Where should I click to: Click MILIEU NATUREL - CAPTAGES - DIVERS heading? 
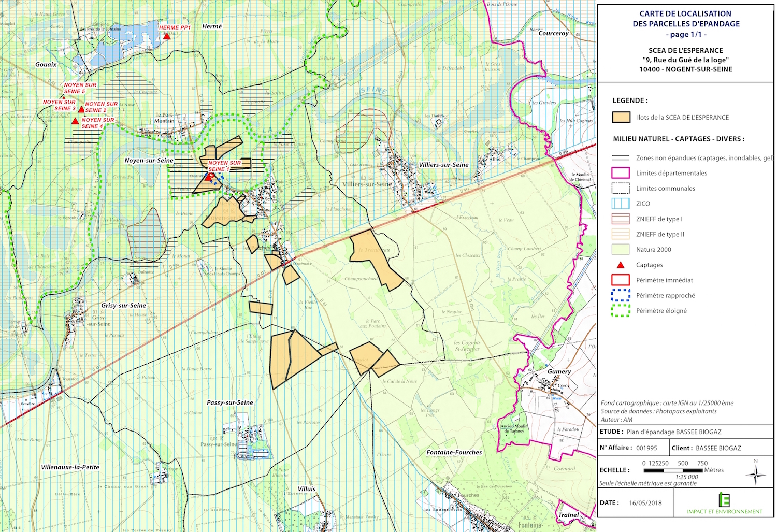click(x=679, y=139)
